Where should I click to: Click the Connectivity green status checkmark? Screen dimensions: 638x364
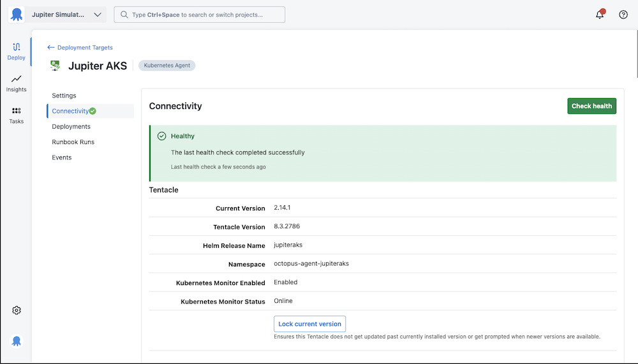pos(93,111)
